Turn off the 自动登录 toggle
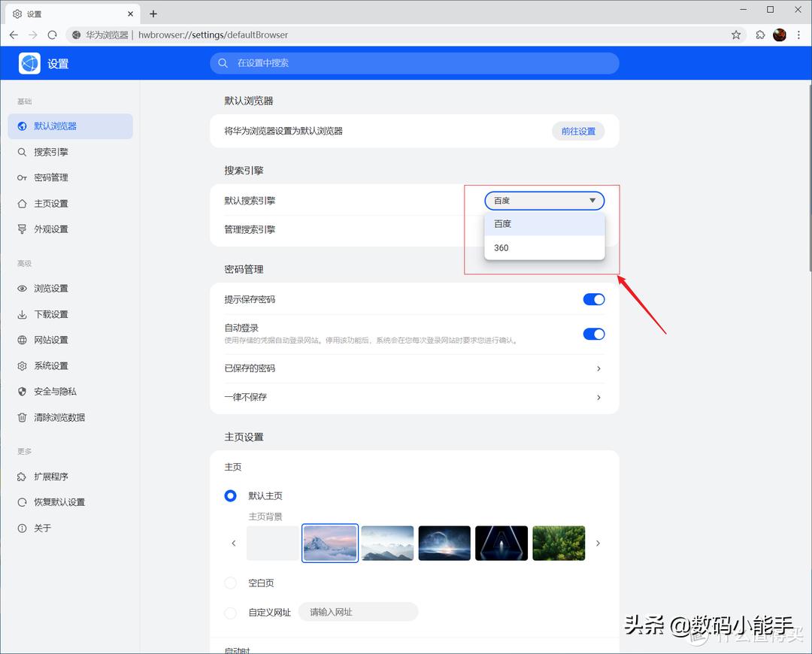The height and width of the screenshot is (654, 812). pyautogui.click(x=593, y=334)
